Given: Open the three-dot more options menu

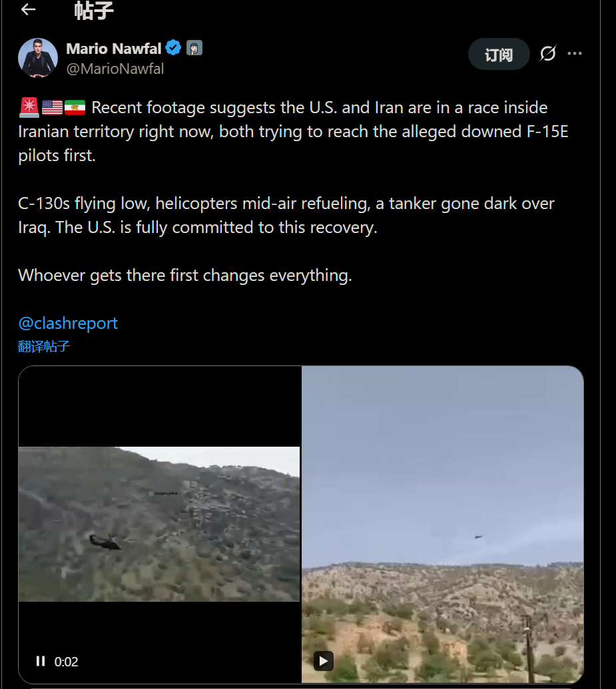Looking at the screenshot, I should (575, 54).
